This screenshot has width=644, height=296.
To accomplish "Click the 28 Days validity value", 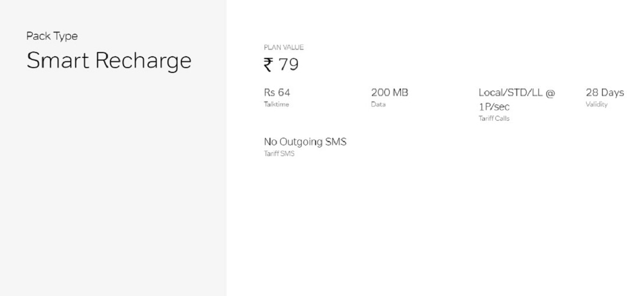I will pyautogui.click(x=604, y=93).
